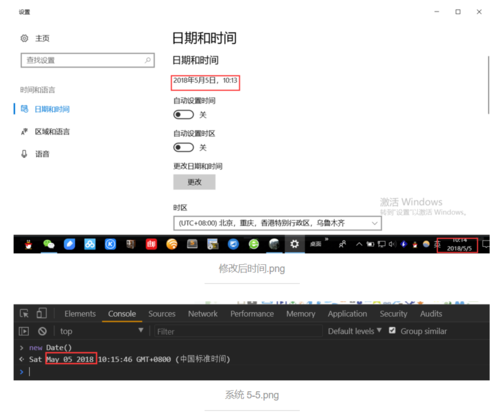Expand the hidden tray icons chevron
Screen dimensions: 500x412
point(359,244)
